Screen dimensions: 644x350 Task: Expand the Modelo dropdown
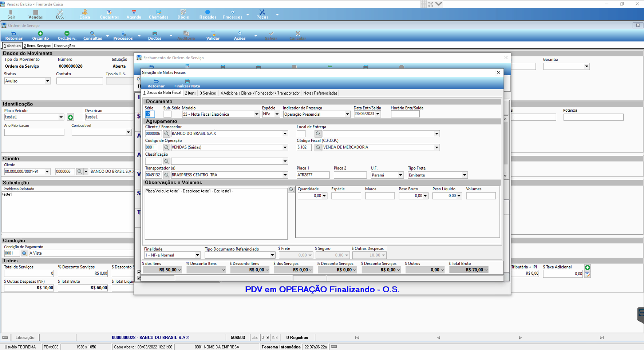[256, 114]
